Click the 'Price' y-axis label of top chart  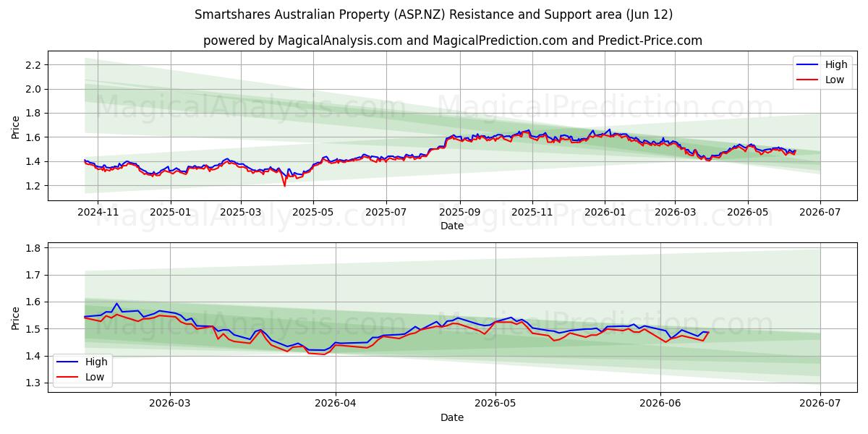coord(16,127)
